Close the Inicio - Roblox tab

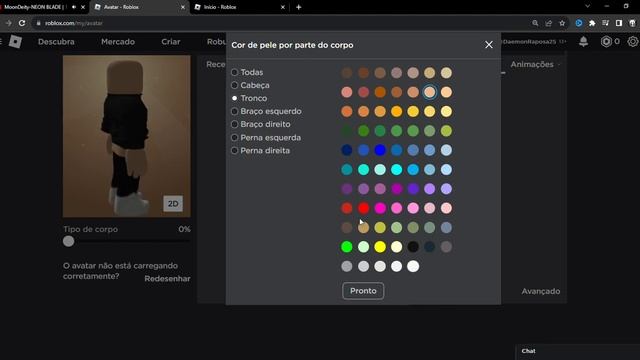(282, 7)
